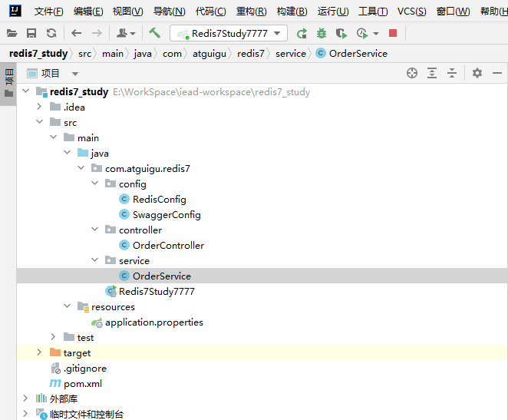508x420 pixels.
Task: Open the 代码(C) menu
Action: (210, 12)
